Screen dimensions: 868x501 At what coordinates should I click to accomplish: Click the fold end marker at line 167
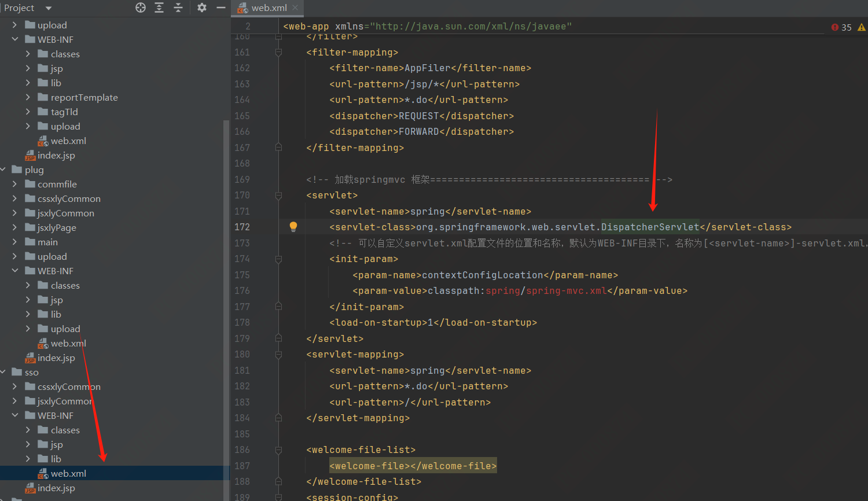(278, 148)
